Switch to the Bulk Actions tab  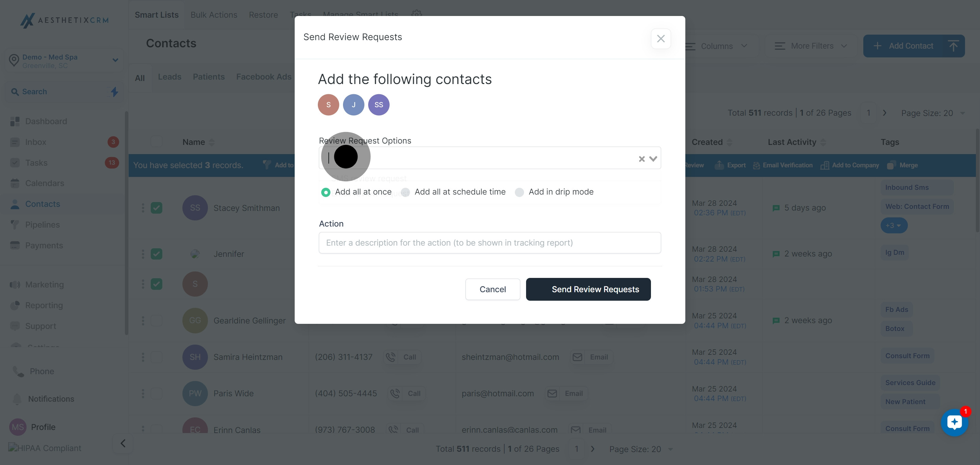pyautogui.click(x=214, y=15)
